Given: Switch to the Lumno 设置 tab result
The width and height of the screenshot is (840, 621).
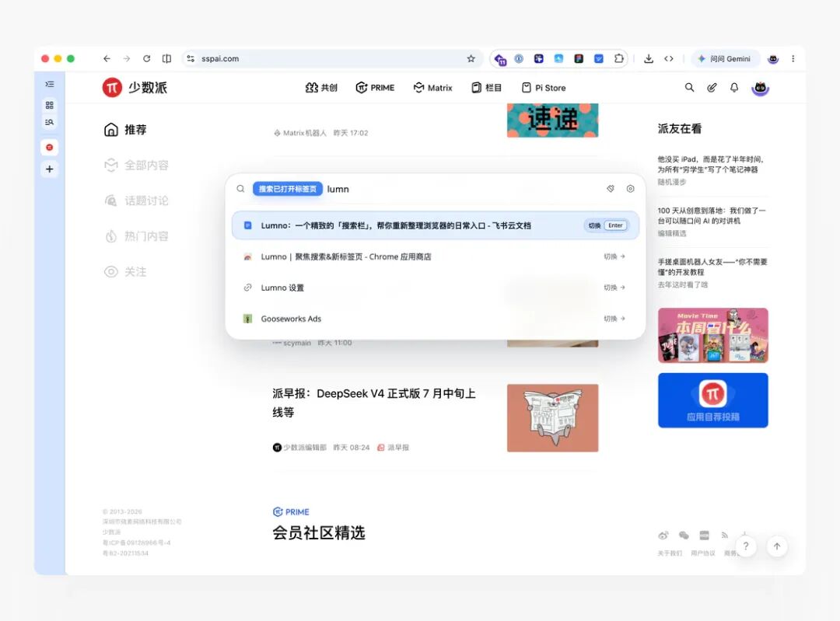Looking at the screenshot, I should [436, 288].
